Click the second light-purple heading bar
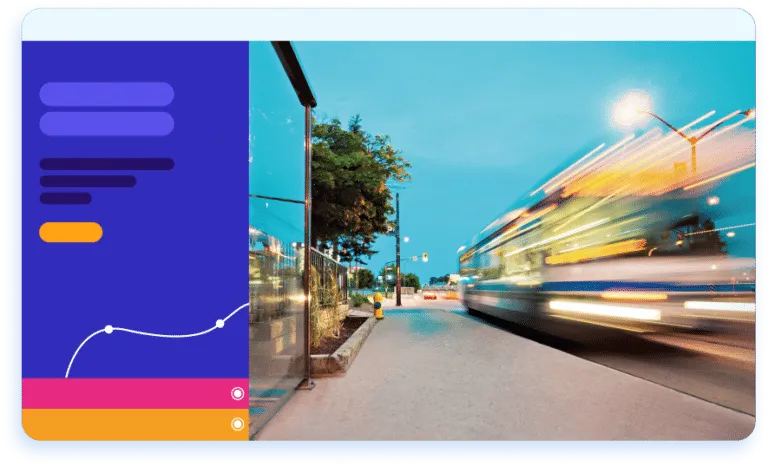The height and width of the screenshot is (467, 768). [x=107, y=123]
